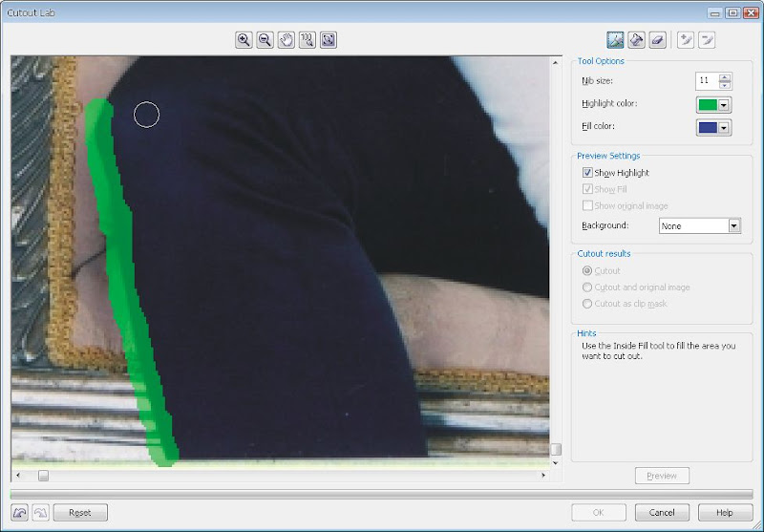Click the Undo icon beside Reset
This screenshot has height=532, width=764.
[x=19, y=513]
